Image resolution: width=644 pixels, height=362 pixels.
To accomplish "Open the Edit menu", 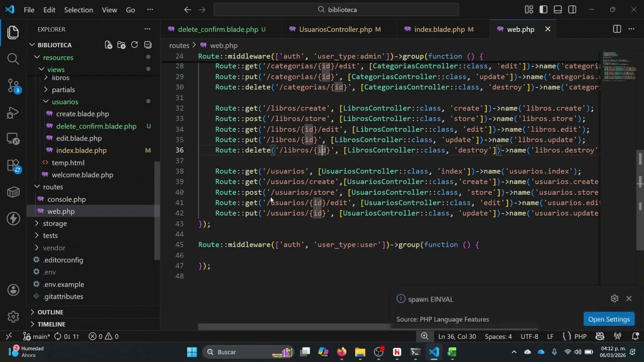I will click(x=49, y=10).
